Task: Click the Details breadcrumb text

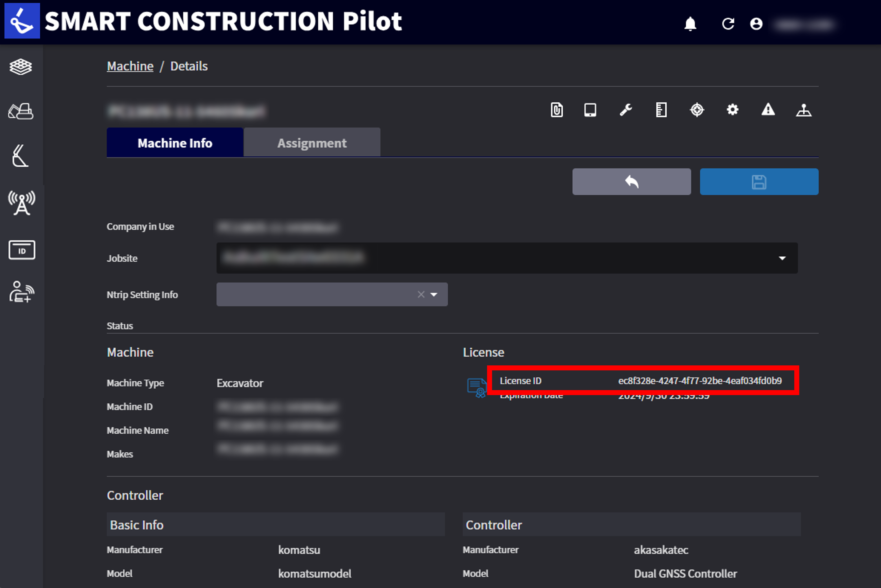Action: (189, 66)
